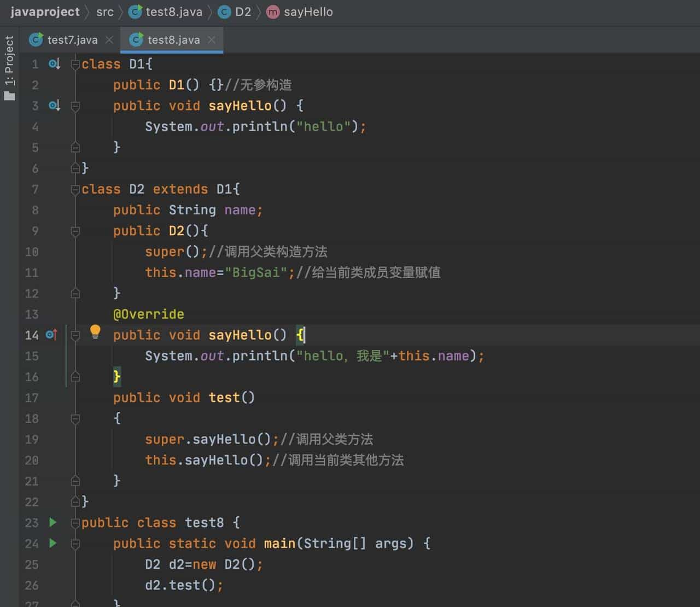Viewport: 700px width, 607px height.
Task: Select the D2 class breadcrumb
Action: [242, 12]
